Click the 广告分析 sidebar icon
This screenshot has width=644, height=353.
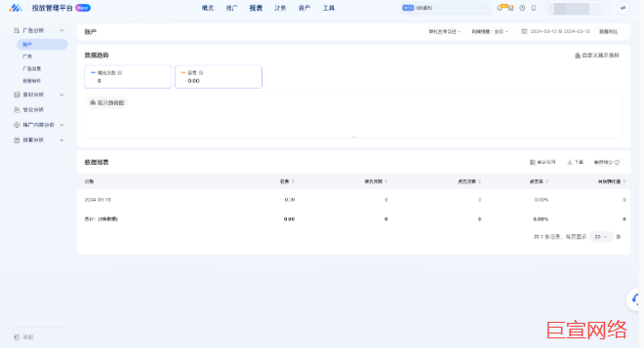point(17,30)
